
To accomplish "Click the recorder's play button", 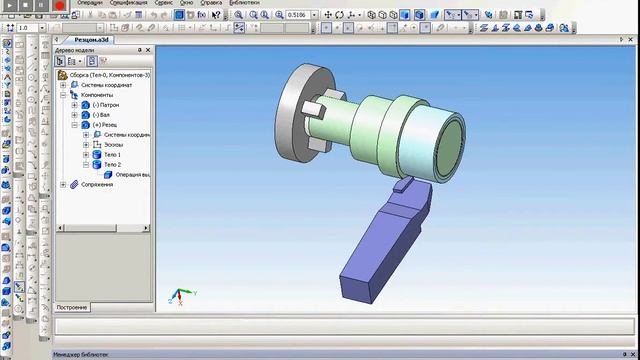I will [x=10, y=6].
